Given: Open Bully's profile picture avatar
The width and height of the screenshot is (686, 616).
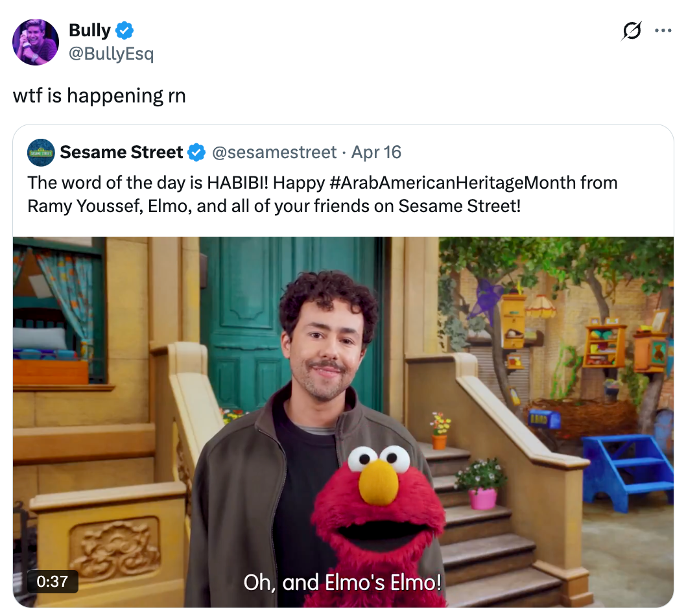Looking at the screenshot, I should point(36,42).
